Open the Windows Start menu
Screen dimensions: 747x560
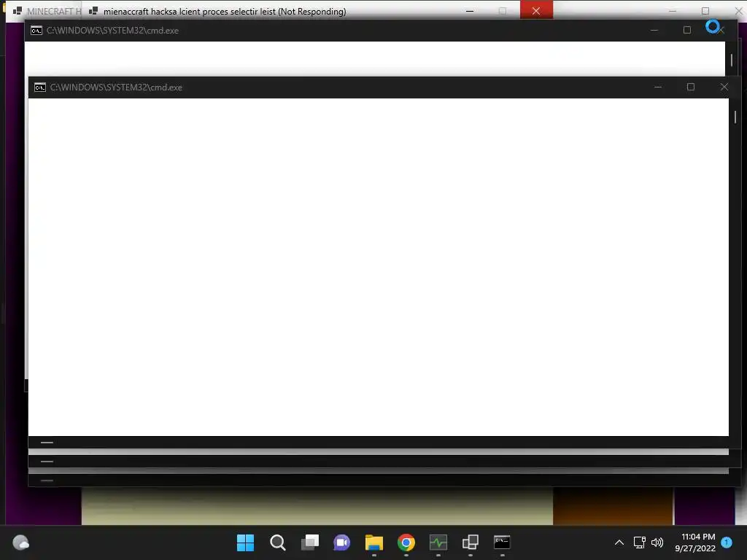pyautogui.click(x=245, y=542)
